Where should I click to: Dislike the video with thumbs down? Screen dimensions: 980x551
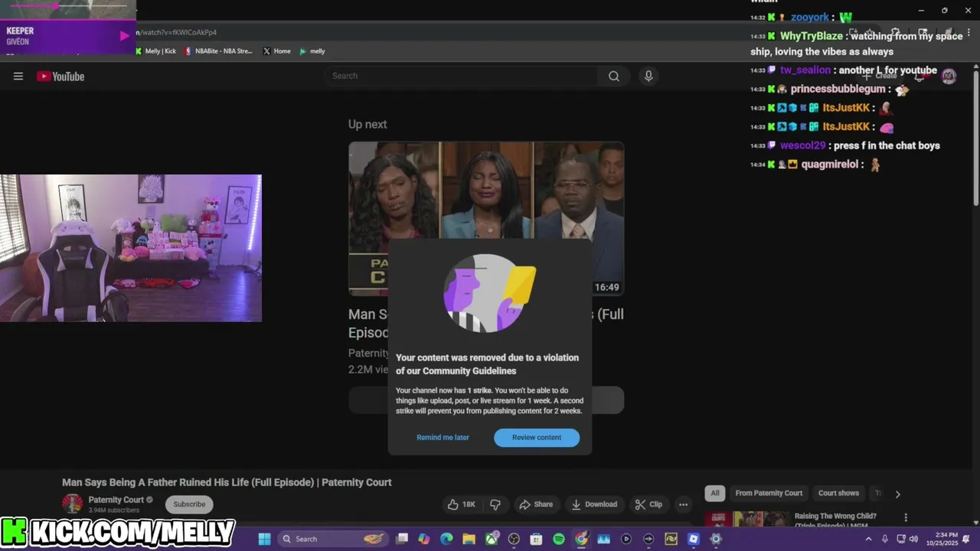pos(495,504)
